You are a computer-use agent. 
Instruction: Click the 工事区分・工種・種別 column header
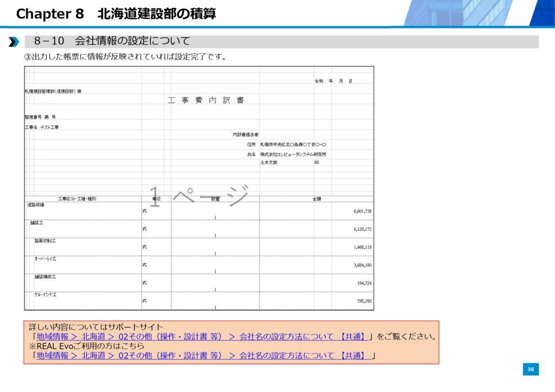pyautogui.click(x=77, y=199)
